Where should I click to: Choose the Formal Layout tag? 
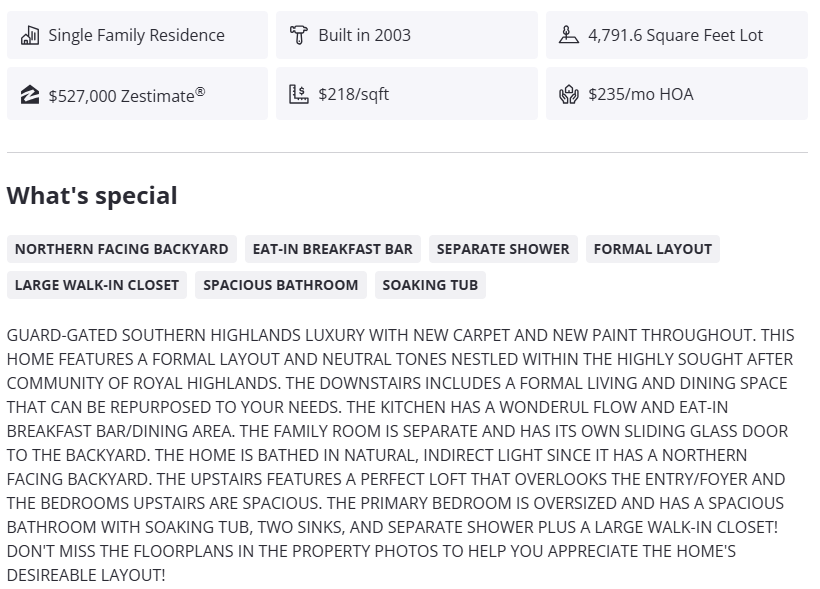point(653,249)
